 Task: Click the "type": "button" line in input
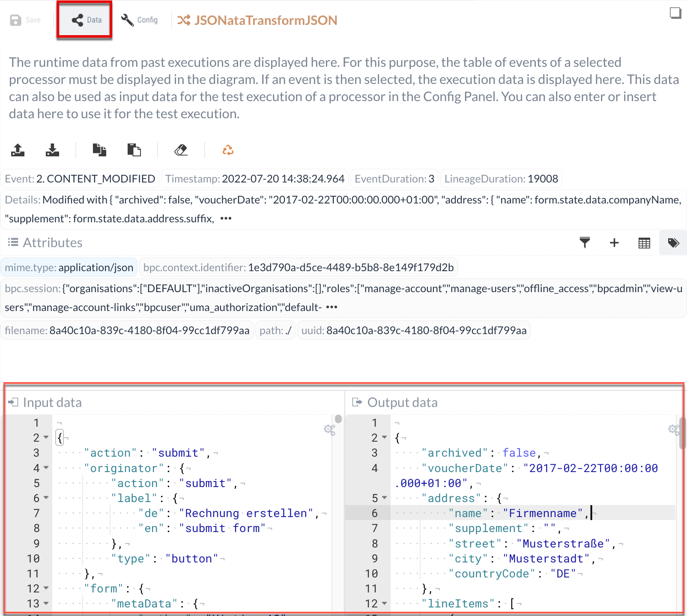pos(164,559)
